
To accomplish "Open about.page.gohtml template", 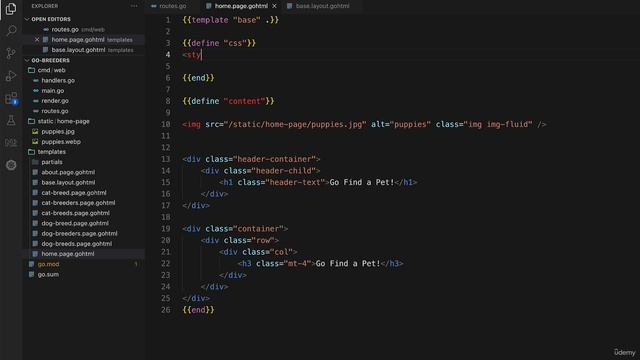I will pyautogui.click(x=68, y=172).
